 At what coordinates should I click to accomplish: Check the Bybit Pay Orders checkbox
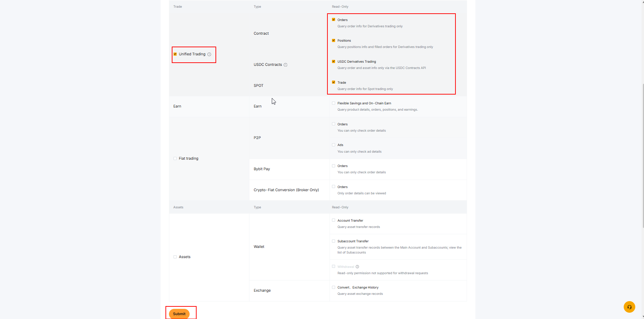point(334,165)
